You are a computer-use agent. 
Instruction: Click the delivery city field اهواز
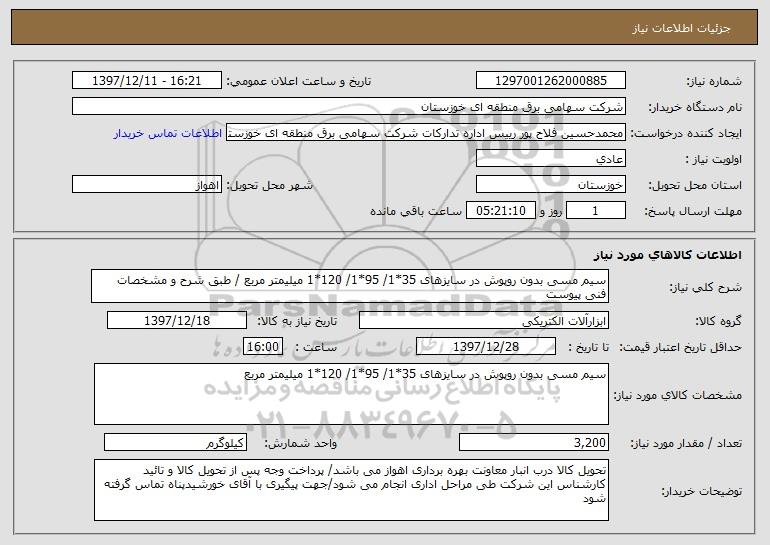pyautogui.click(x=146, y=185)
